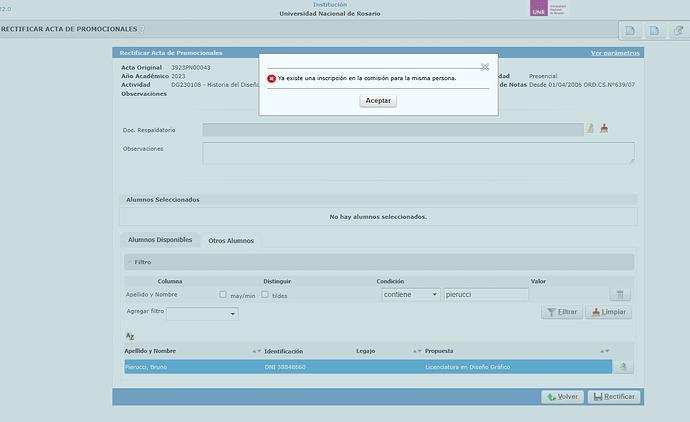This screenshot has width=690, height=422.
Task: Click pencil icon next to Doc. Respaldatorio
Action: coord(590,128)
